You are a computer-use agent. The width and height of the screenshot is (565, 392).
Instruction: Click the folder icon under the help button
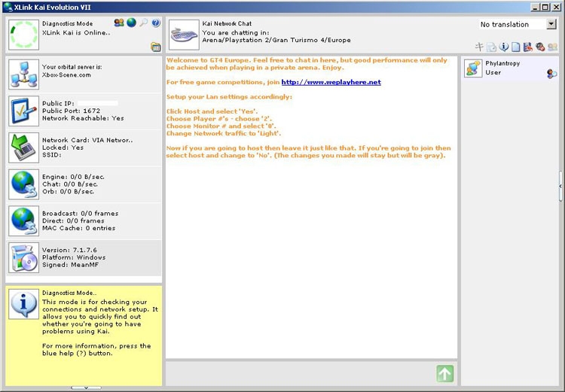click(x=156, y=47)
